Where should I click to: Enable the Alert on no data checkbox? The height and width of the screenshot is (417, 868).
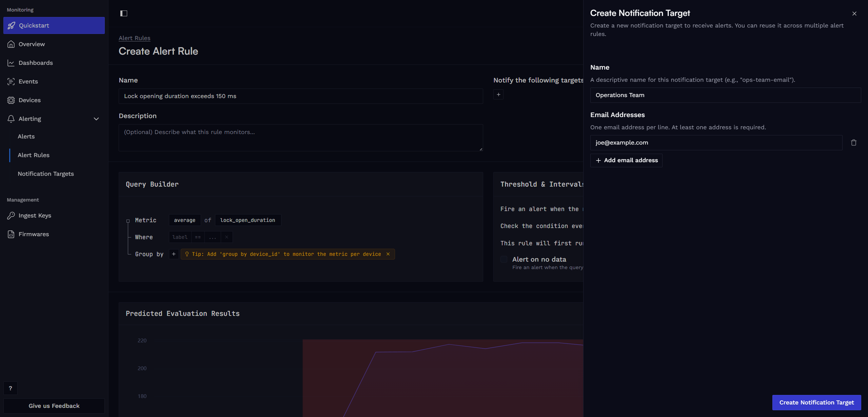click(x=504, y=259)
